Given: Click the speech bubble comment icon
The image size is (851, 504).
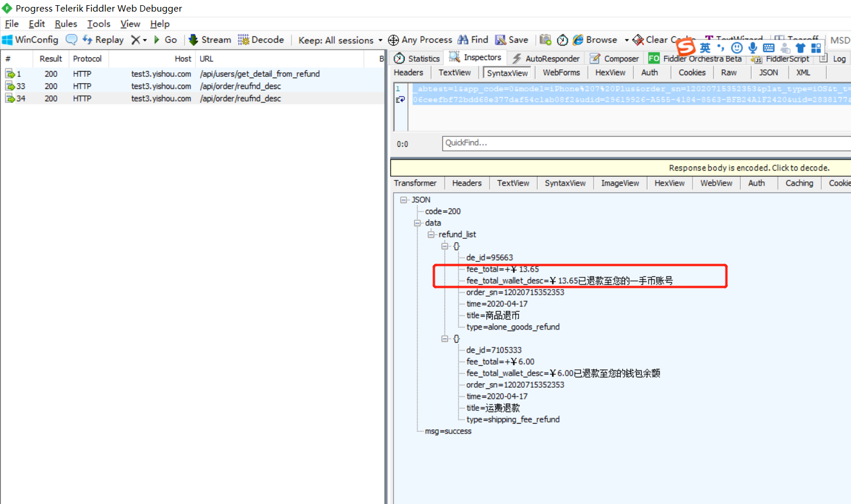Looking at the screenshot, I should tap(71, 40).
